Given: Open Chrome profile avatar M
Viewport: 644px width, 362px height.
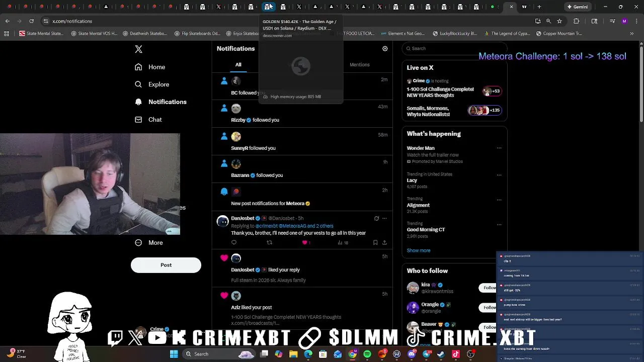Looking at the screenshot, I should [624, 21].
